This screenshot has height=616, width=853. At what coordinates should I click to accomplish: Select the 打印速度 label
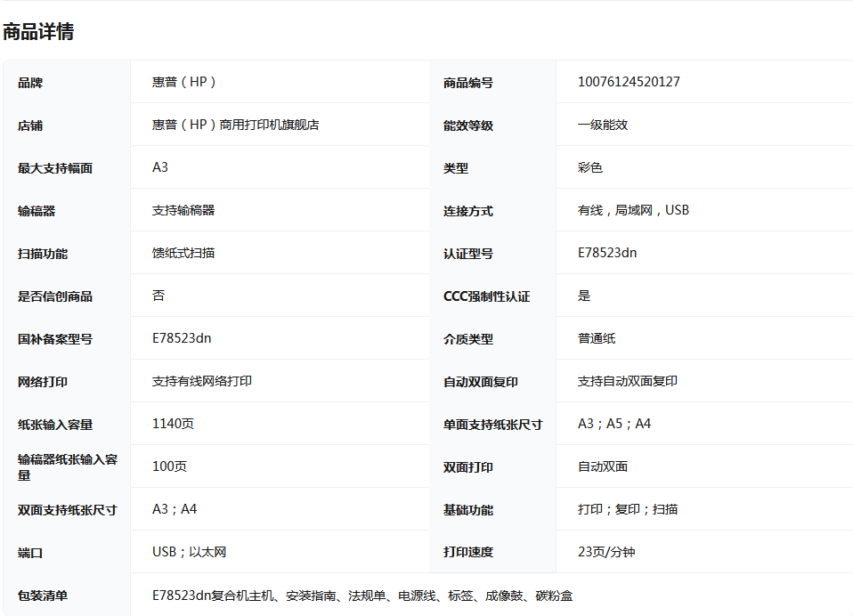coord(467,552)
